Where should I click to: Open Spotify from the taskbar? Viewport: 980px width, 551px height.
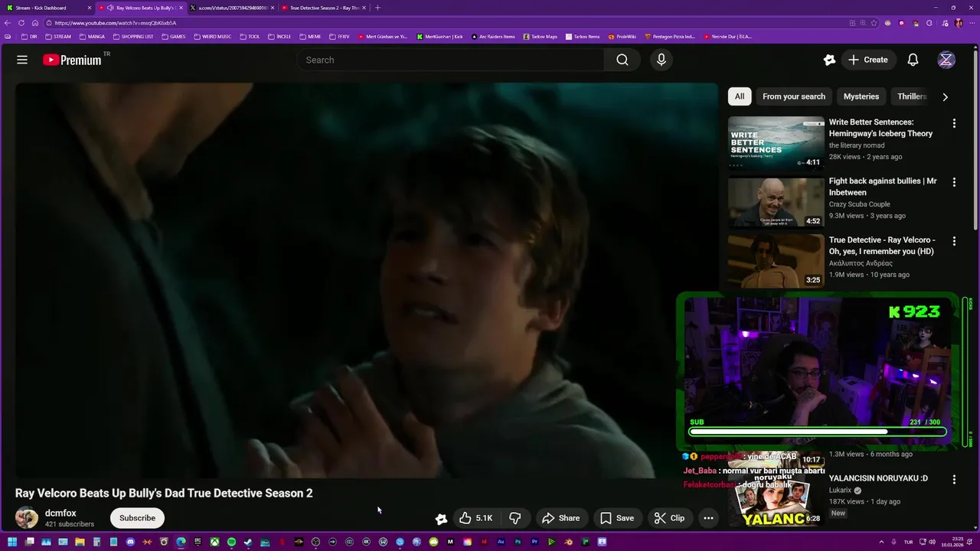click(231, 542)
